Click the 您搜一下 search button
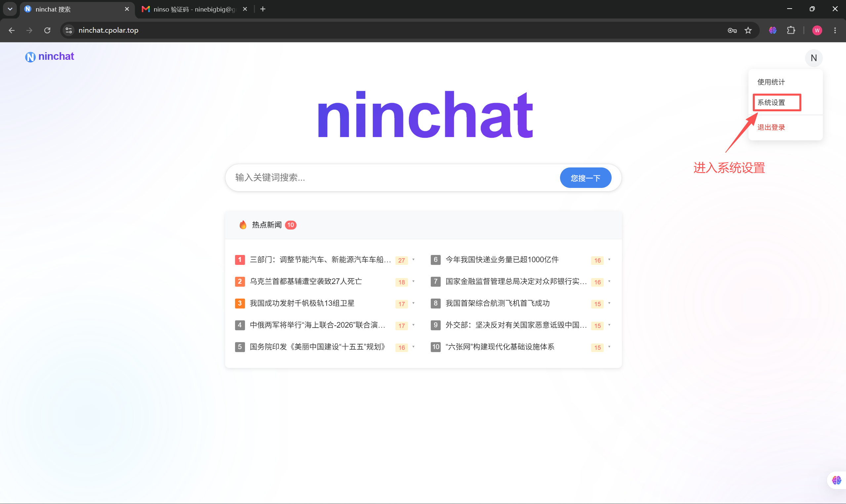Viewport: 846px width, 504px height. 585,178
